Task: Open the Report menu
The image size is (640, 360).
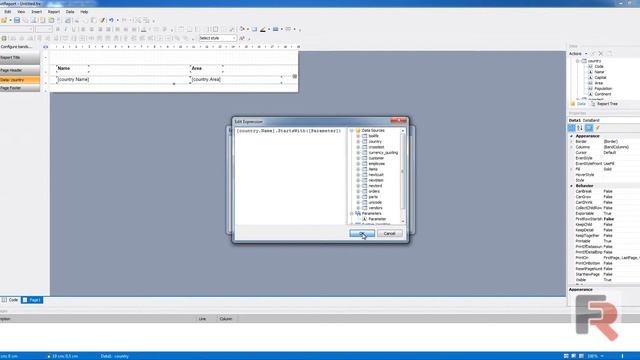Action: [x=53, y=12]
